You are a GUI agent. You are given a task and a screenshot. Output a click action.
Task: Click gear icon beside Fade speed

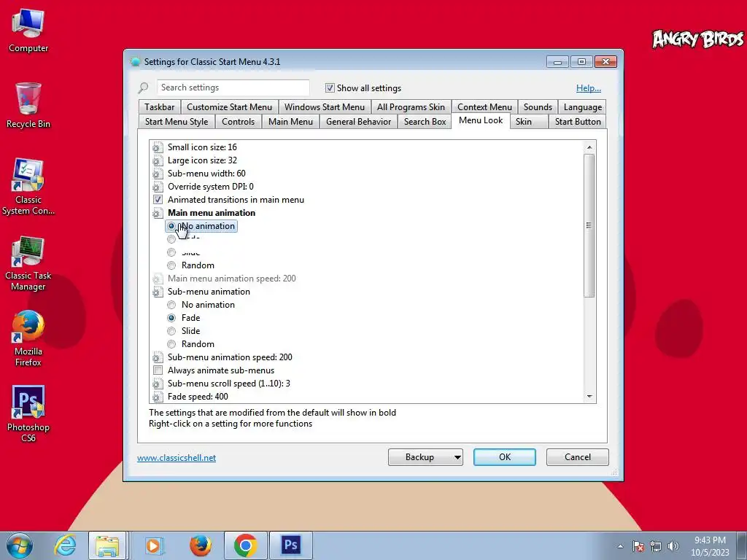coord(158,397)
